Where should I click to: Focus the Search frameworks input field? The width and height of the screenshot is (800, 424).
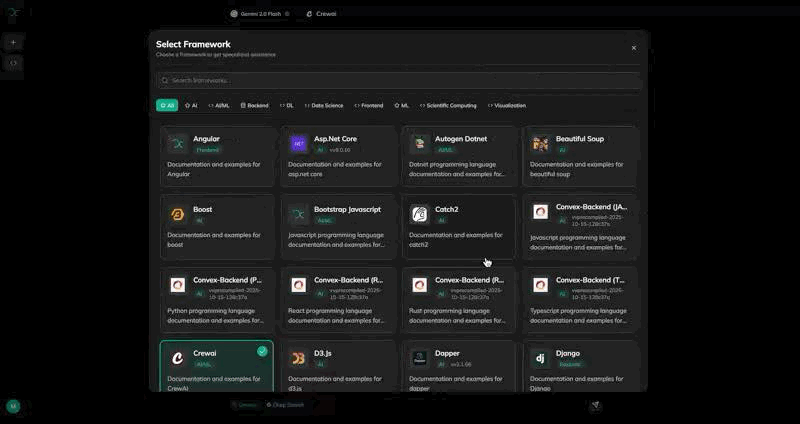(x=399, y=81)
